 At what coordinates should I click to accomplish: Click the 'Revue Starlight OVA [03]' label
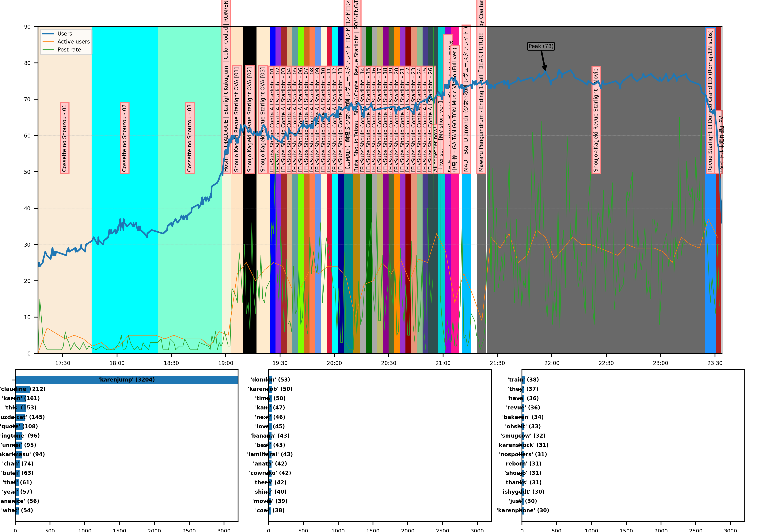click(263, 119)
